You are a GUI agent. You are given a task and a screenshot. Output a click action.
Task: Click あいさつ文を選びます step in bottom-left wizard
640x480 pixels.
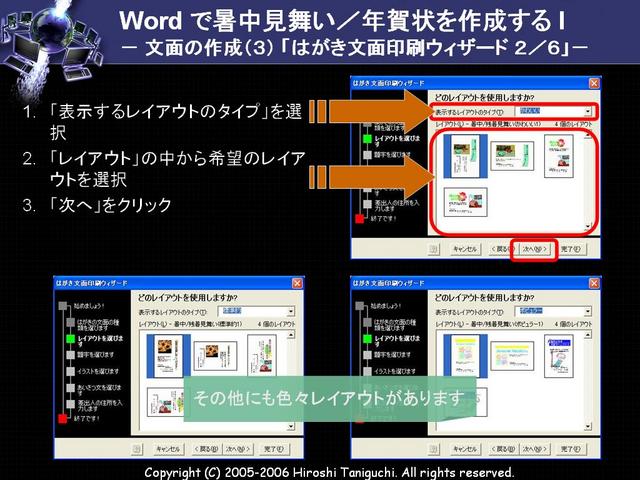(x=95, y=389)
